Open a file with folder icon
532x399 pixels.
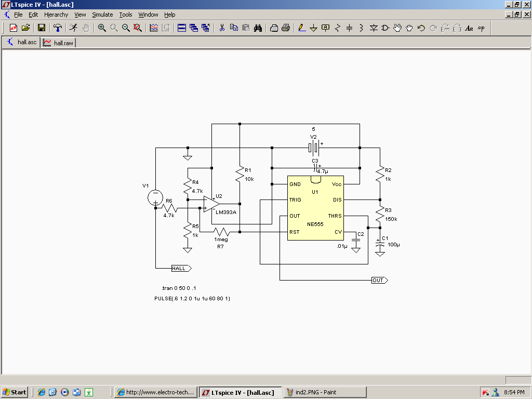[x=26, y=28]
